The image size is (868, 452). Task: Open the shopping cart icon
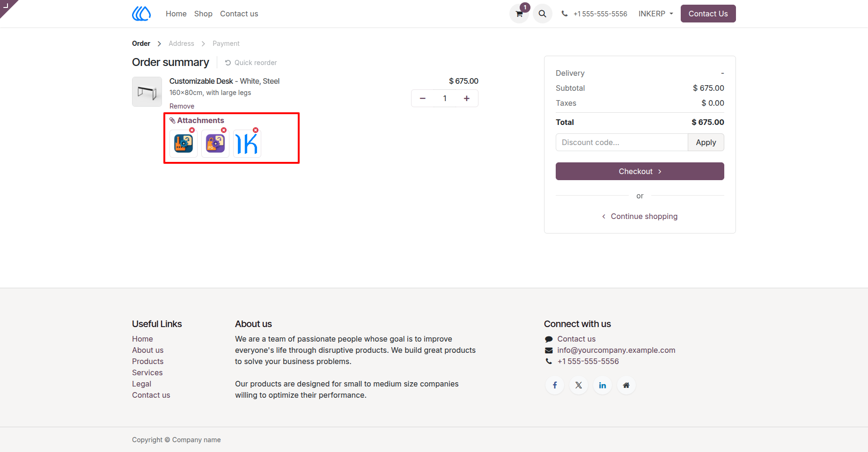(519, 14)
